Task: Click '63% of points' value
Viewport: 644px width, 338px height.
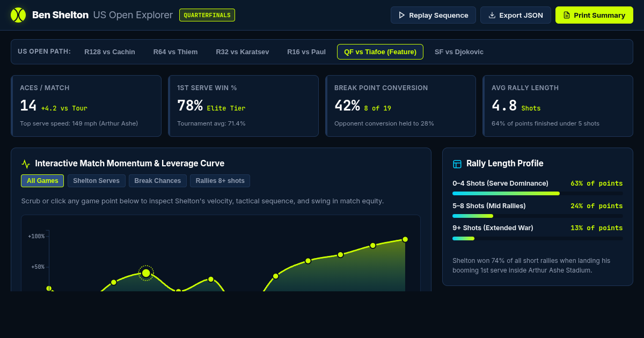Action: [597, 183]
